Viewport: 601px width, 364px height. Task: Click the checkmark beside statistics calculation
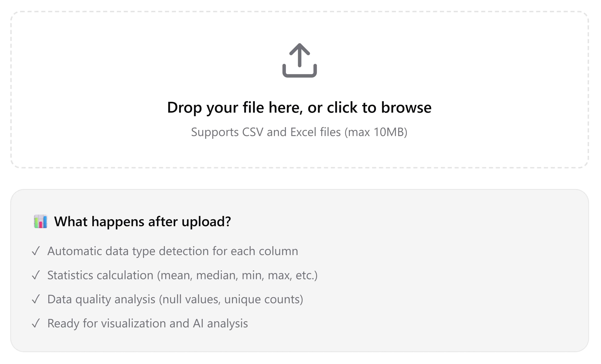[x=36, y=275]
